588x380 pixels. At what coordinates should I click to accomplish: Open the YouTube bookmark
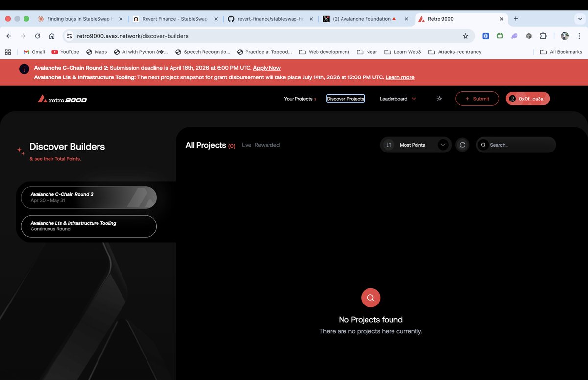(x=65, y=51)
